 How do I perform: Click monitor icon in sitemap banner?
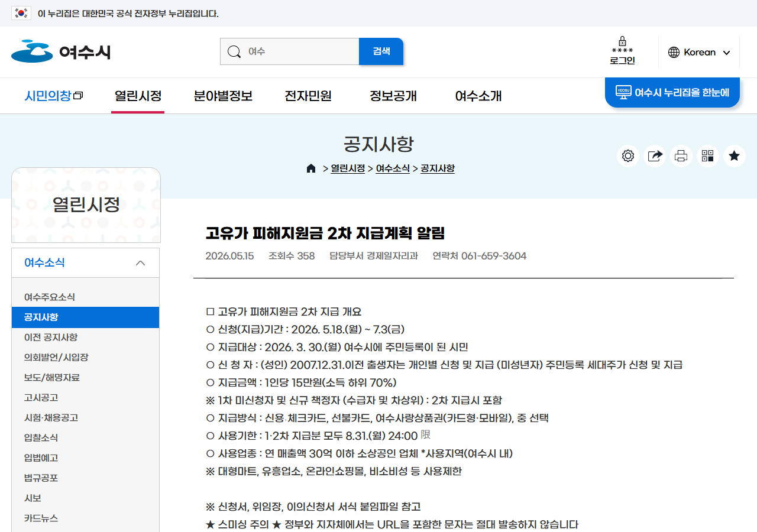[x=623, y=92]
